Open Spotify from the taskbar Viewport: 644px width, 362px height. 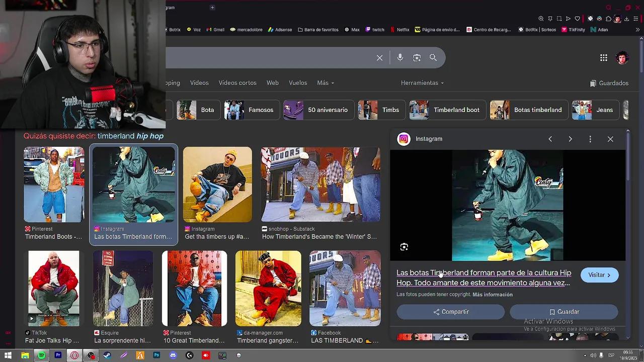pyautogui.click(x=41, y=355)
